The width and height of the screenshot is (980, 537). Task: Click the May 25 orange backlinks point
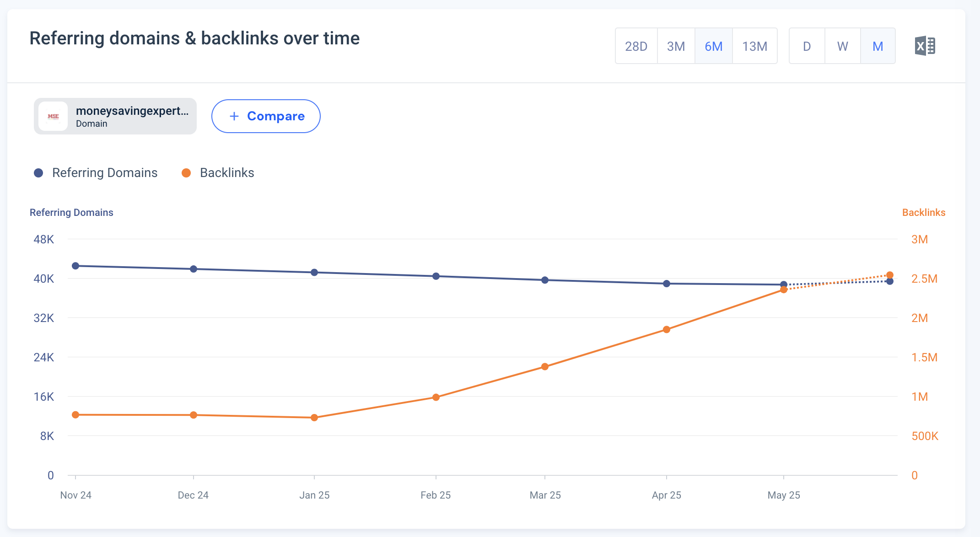[x=784, y=290]
